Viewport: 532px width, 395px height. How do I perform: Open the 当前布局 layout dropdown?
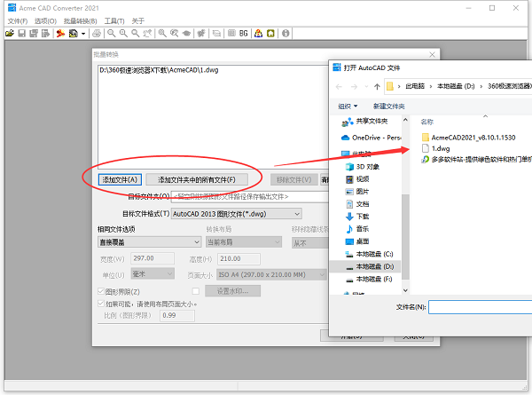coord(244,242)
